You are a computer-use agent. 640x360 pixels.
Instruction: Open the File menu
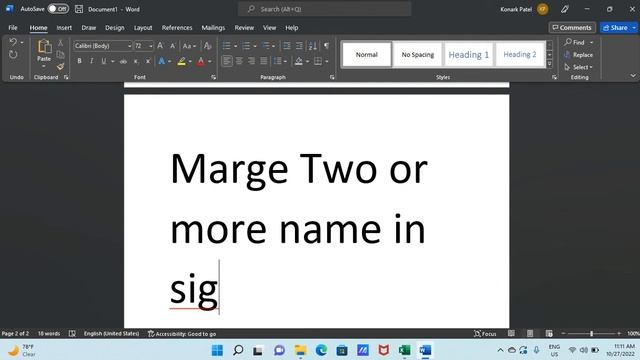tap(13, 28)
